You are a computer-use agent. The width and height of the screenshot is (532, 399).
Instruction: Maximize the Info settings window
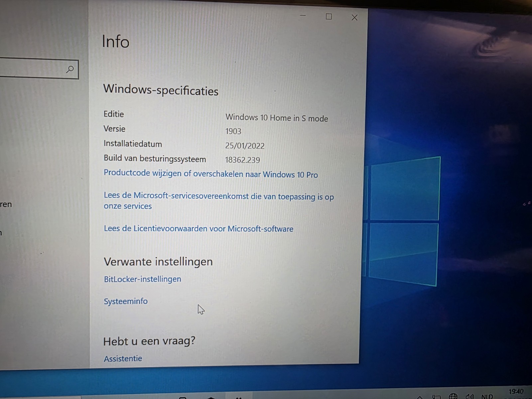click(329, 16)
